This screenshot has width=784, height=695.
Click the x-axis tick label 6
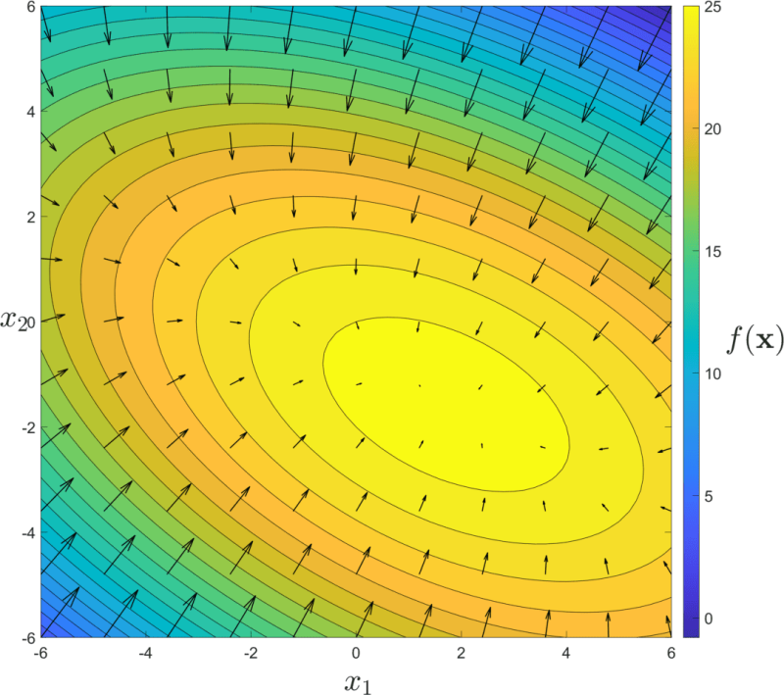click(671, 653)
